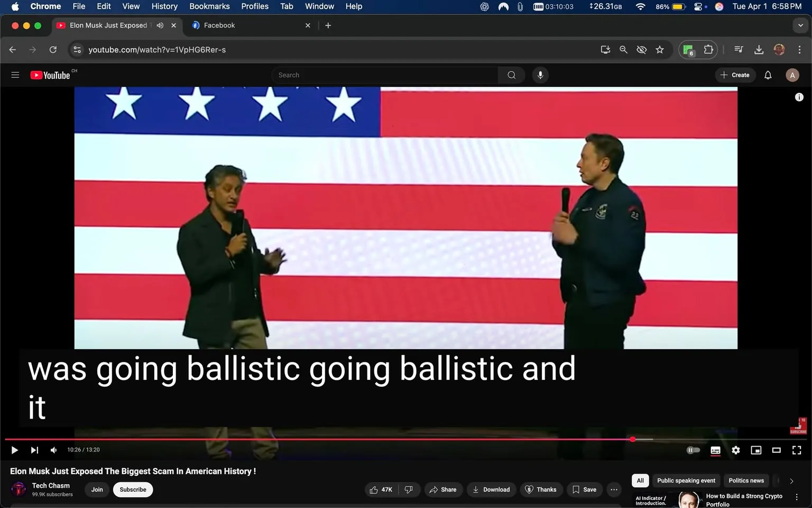812x508 pixels.
Task: Open the more actions ellipsis menu
Action: pos(613,489)
